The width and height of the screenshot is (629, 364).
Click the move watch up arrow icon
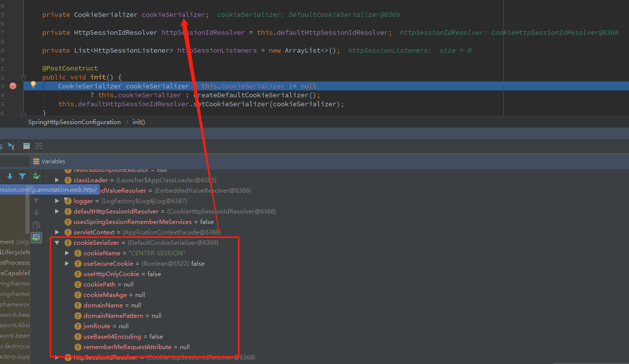pos(36,201)
